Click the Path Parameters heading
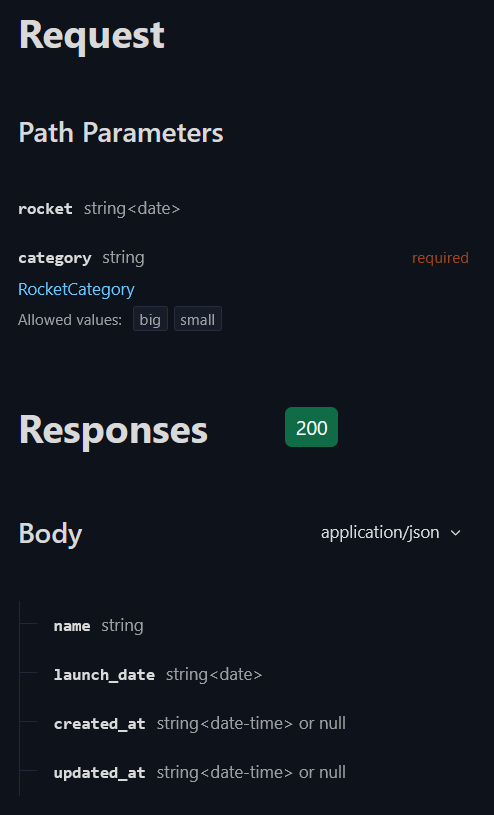The height and width of the screenshot is (815, 494). click(x=121, y=133)
